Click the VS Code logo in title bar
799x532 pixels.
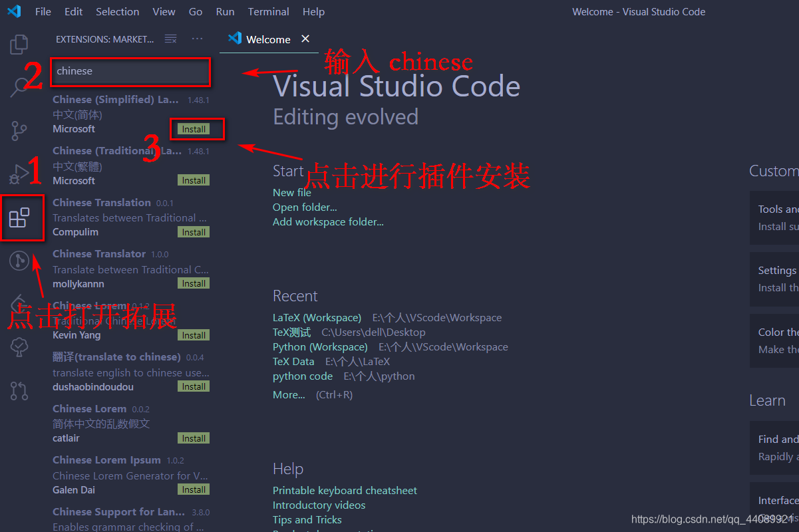pos(14,11)
